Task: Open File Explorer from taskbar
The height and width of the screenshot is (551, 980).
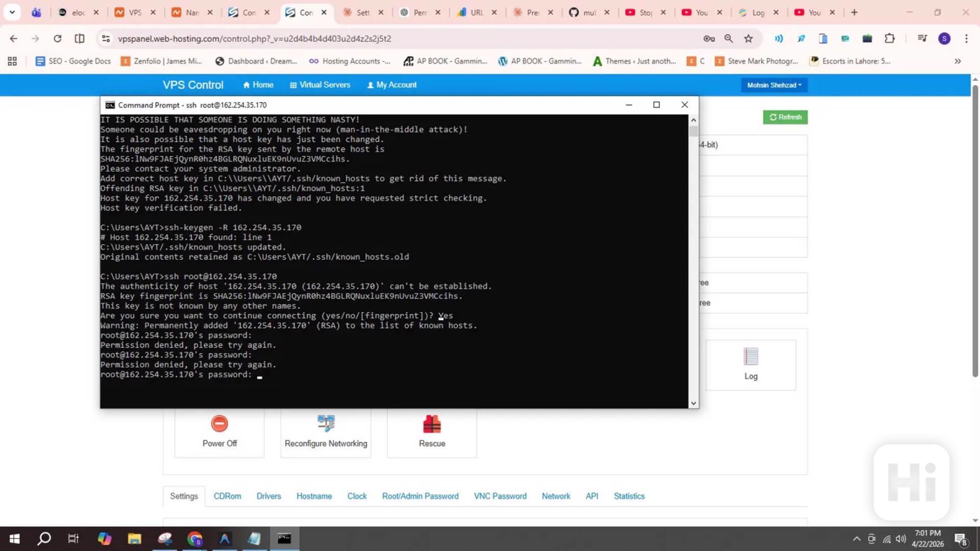Action: [x=134, y=539]
